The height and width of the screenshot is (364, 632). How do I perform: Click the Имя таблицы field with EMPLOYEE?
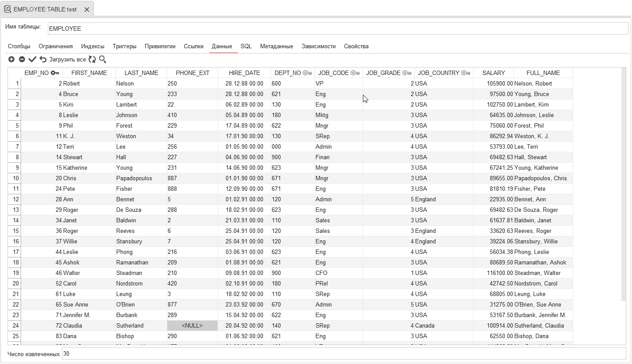[338, 29]
